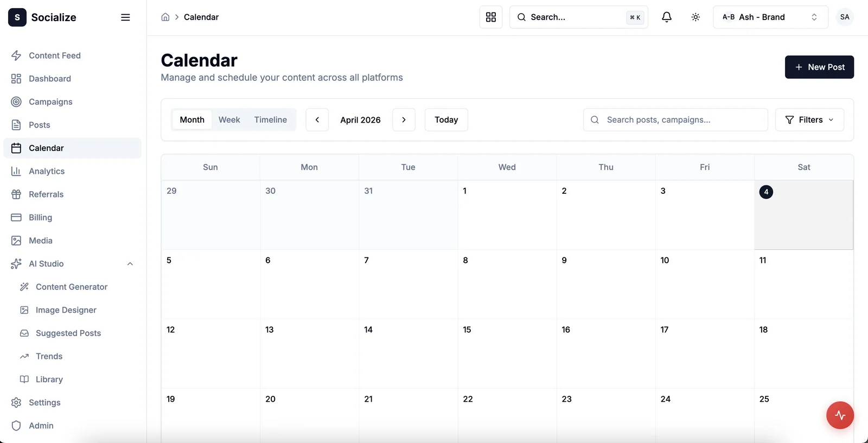
Task: Collapse the AI Studio section
Action: tap(130, 264)
